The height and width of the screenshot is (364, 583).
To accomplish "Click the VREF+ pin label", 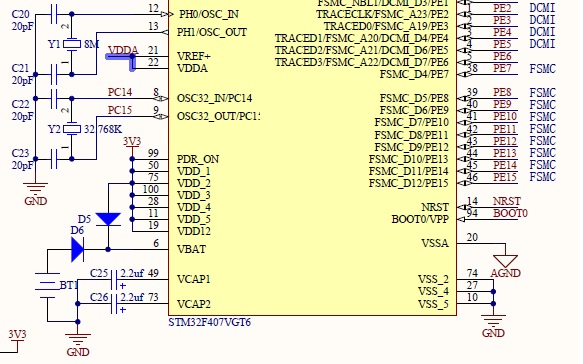I will click(x=194, y=57).
